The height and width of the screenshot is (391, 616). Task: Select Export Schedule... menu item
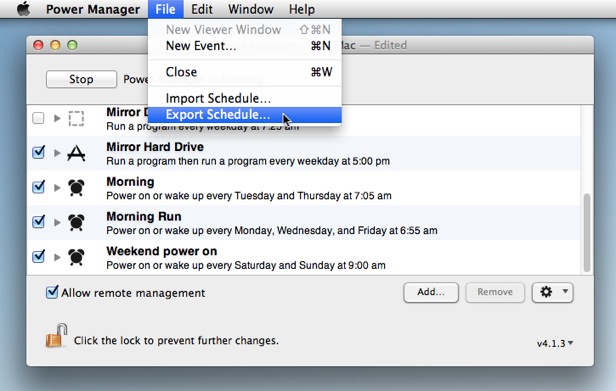[245, 115]
